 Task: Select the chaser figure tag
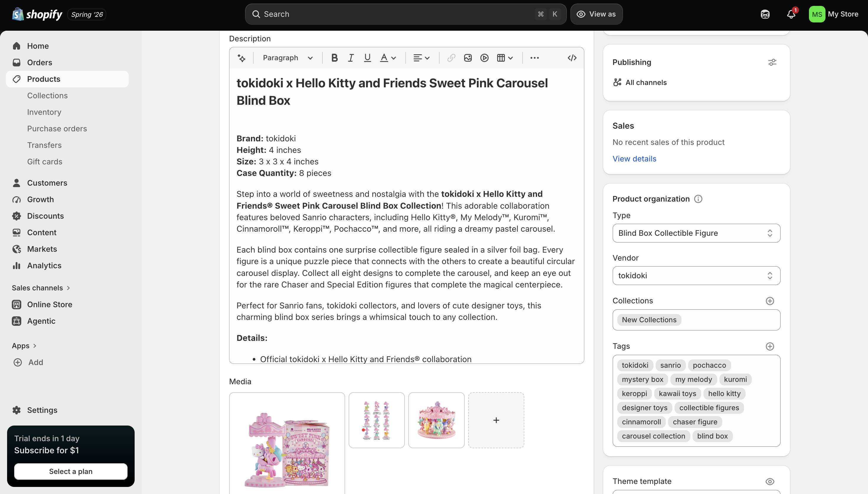pyautogui.click(x=695, y=422)
